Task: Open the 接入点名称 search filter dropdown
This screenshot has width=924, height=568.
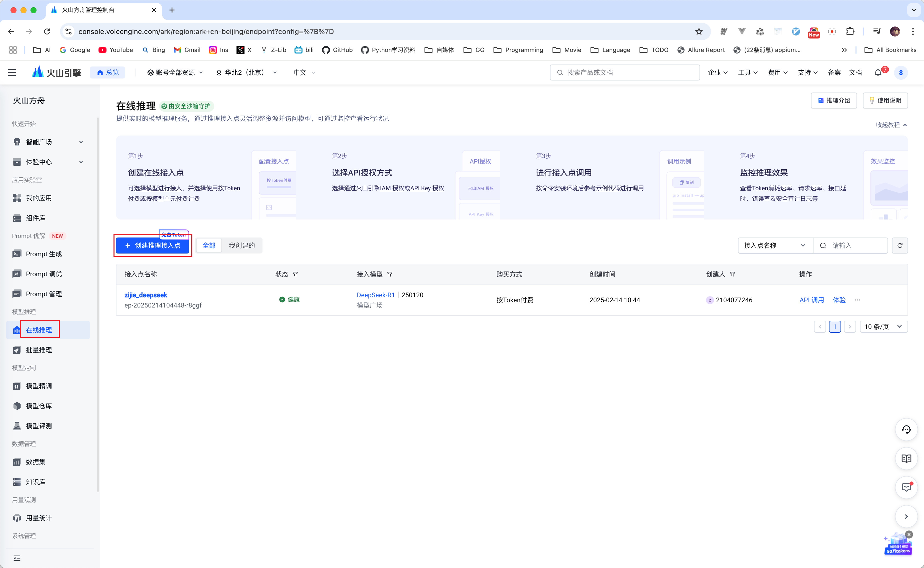Action: pos(775,245)
